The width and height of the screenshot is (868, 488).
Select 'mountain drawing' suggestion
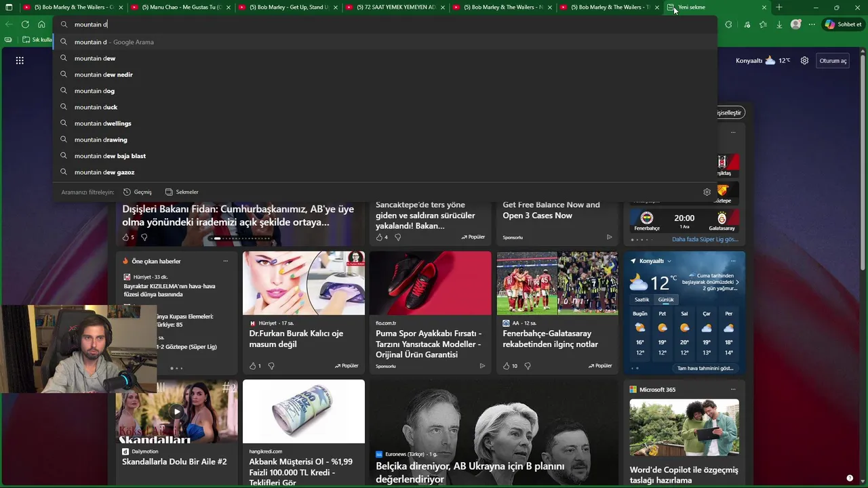tap(384, 140)
